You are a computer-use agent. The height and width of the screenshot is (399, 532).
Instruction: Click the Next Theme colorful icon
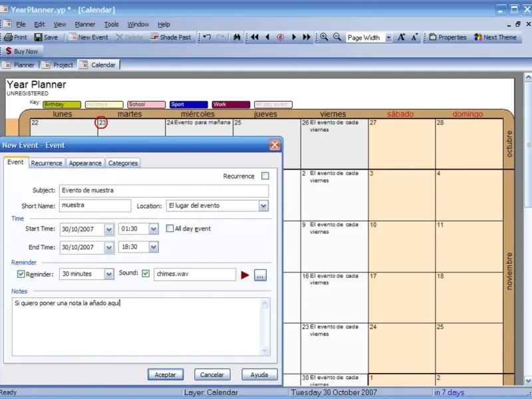click(478, 37)
